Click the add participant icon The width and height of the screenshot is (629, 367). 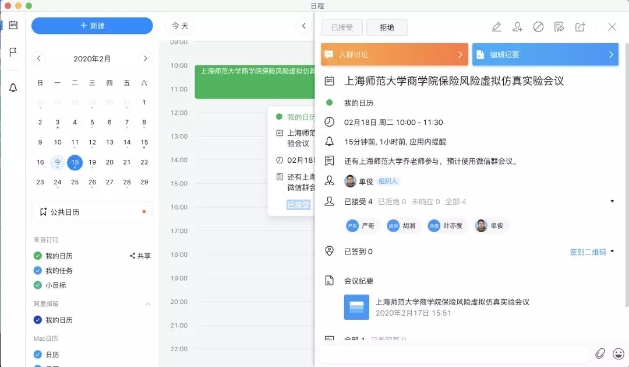tap(517, 27)
